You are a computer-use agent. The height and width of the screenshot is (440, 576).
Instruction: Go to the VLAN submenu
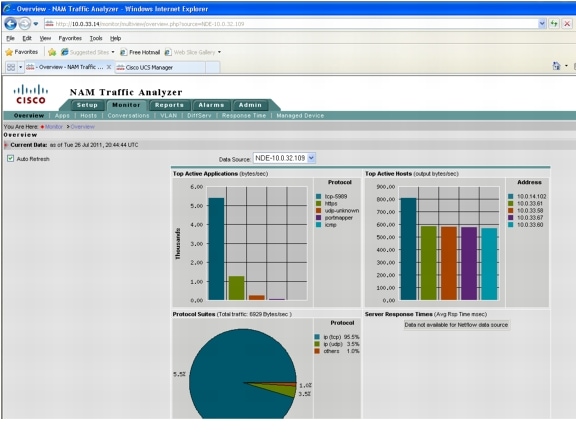pos(169,116)
